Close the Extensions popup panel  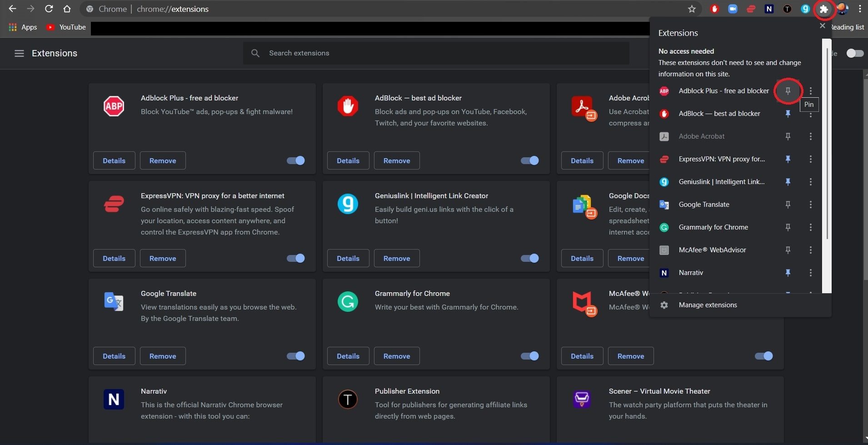[x=822, y=26]
